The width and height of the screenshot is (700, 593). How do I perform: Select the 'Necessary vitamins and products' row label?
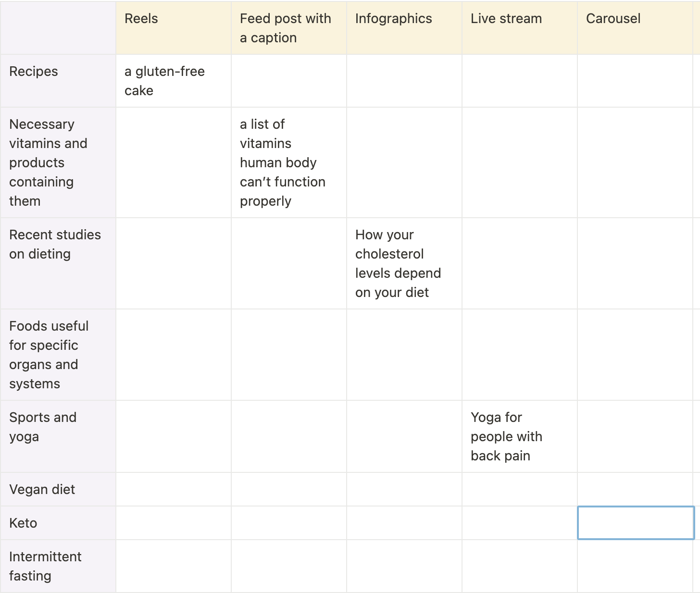(58, 162)
